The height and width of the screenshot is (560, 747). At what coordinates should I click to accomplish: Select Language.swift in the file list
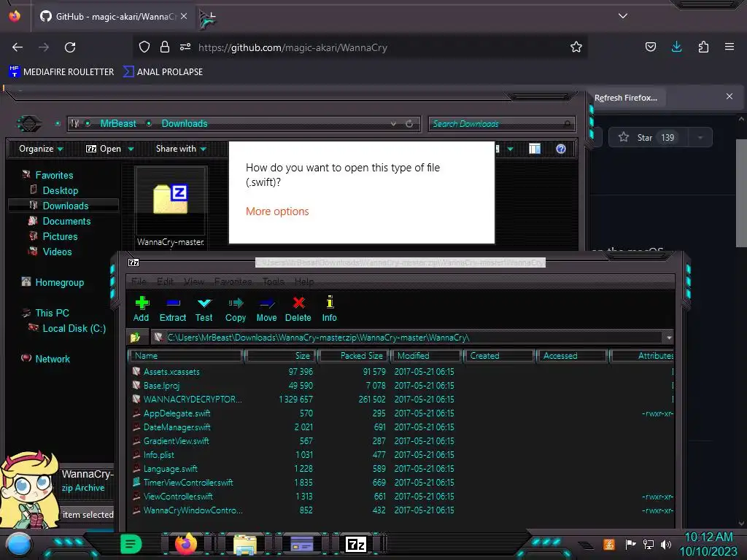click(x=170, y=468)
